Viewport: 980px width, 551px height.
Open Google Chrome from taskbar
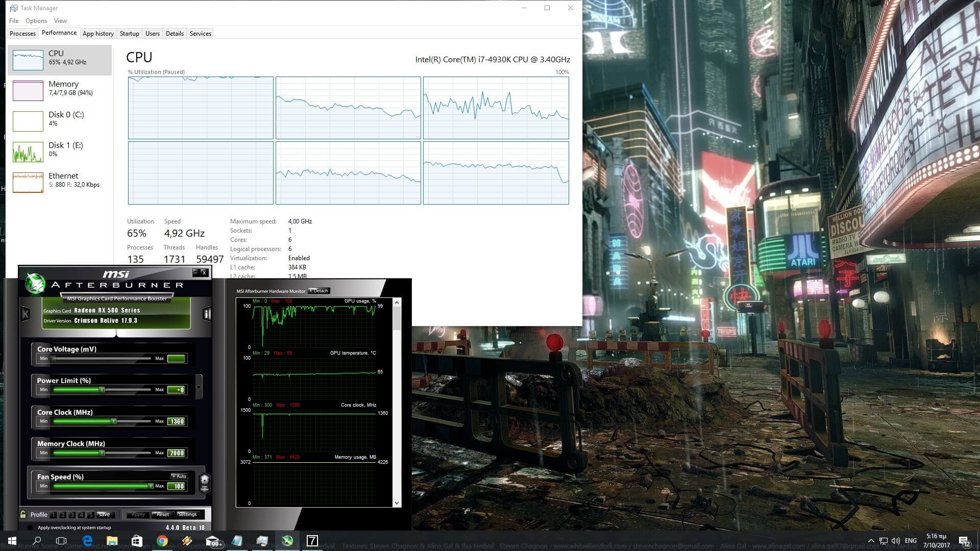tap(162, 541)
